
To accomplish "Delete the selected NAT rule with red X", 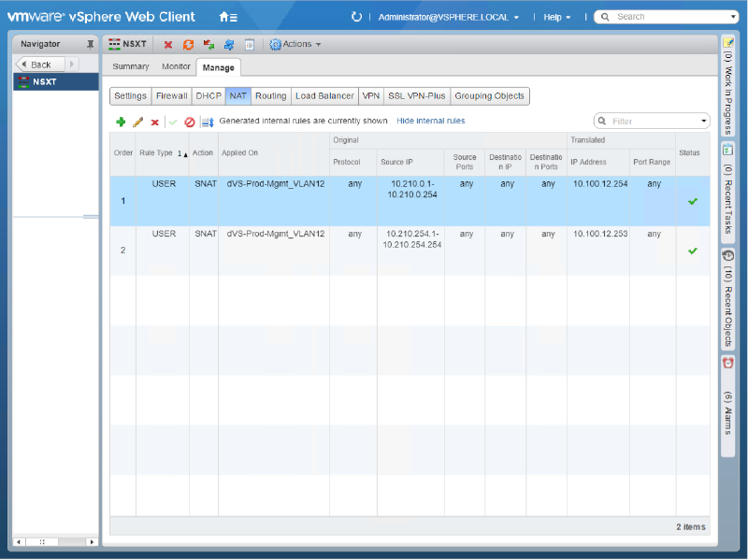I will pyautogui.click(x=153, y=121).
